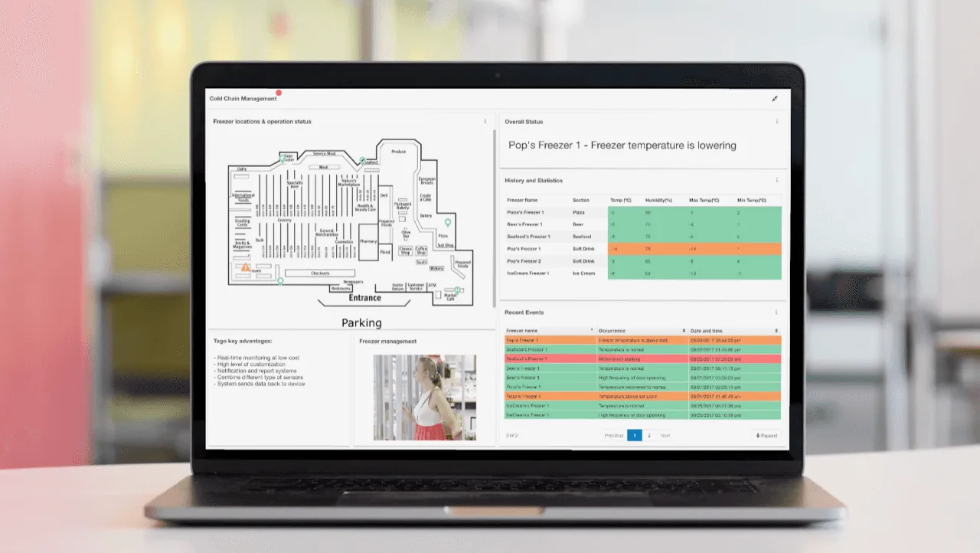
Task: Select the green pin near the Pizza section
Action: 448,223
